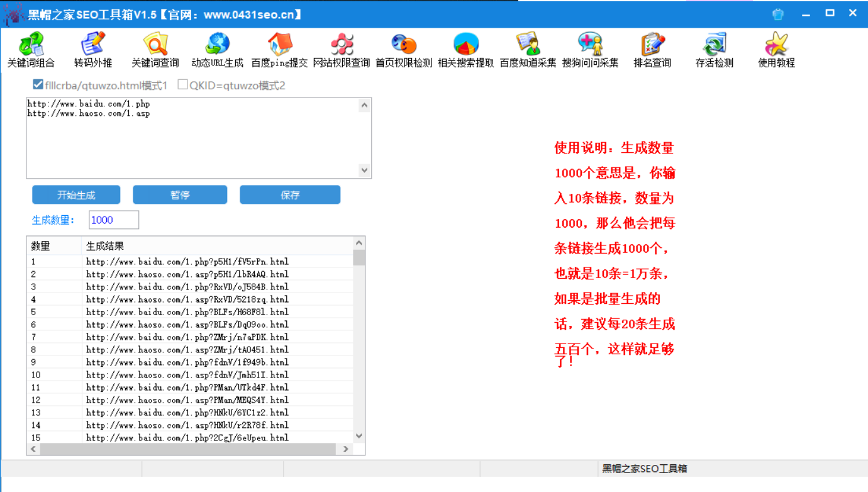Select result row 4 5218zq.html

pyautogui.click(x=190, y=299)
